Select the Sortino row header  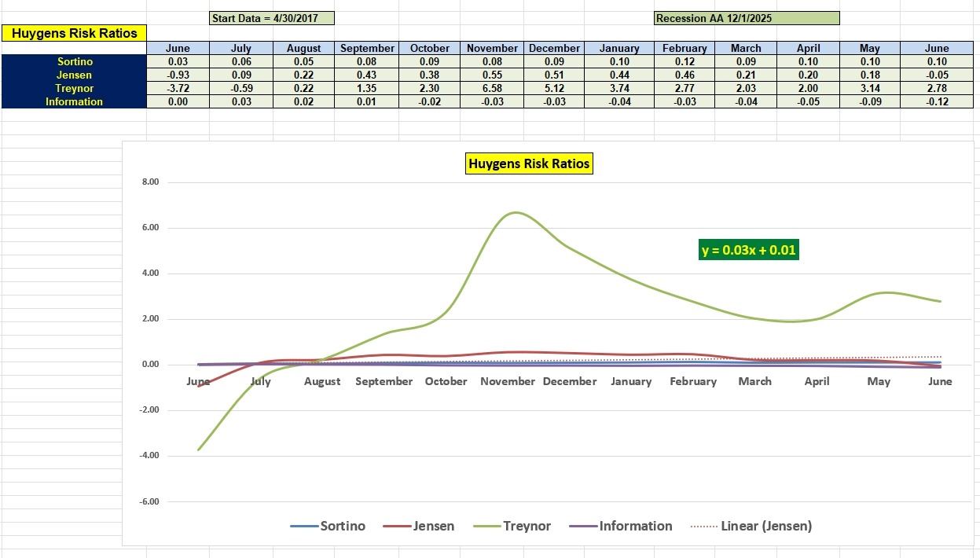tap(75, 61)
